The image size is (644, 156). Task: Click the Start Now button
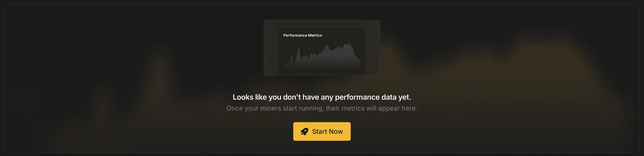[322, 131]
